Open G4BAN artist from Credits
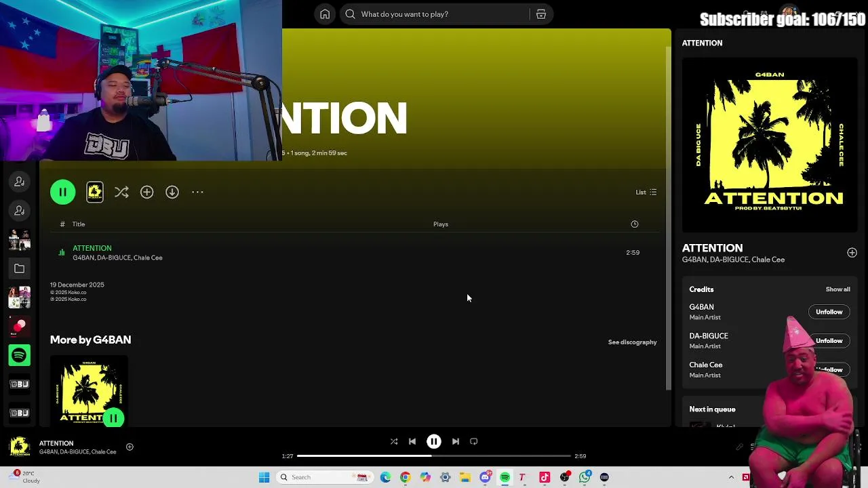 pyautogui.click(x=701, y=307)
